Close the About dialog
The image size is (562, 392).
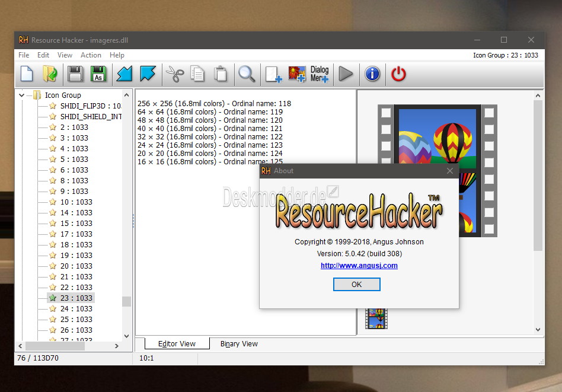coord(450,171)
